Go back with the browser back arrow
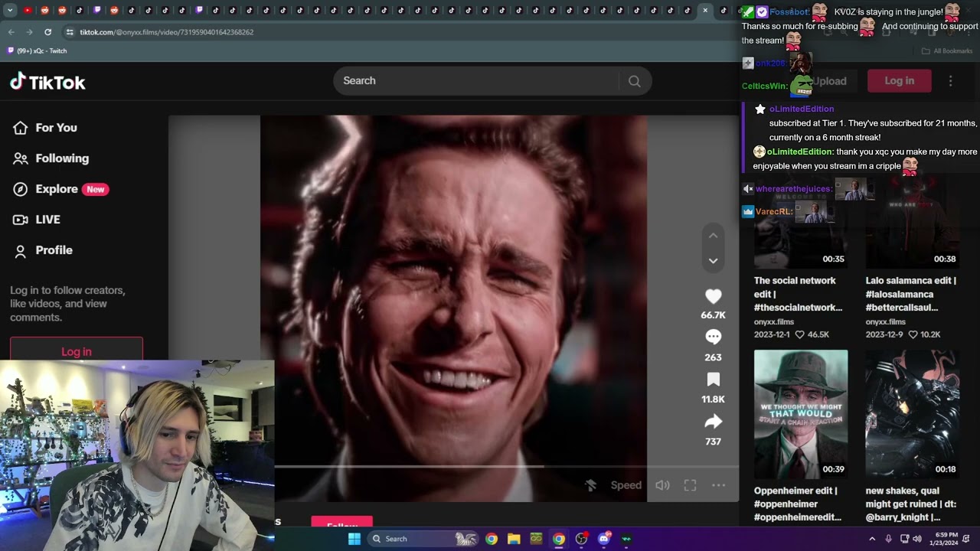Viewport: 980px width, 551px height. click(x=11, y=32)
